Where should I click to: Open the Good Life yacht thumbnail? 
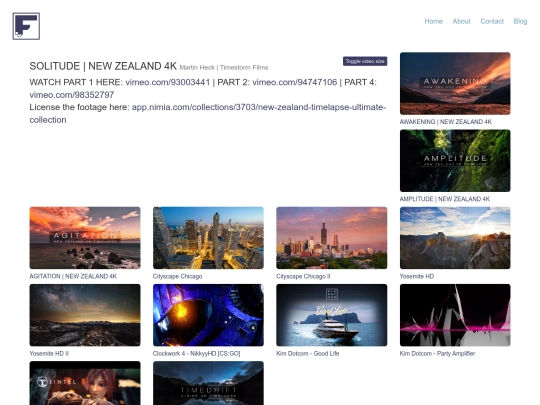click(332, 315)
